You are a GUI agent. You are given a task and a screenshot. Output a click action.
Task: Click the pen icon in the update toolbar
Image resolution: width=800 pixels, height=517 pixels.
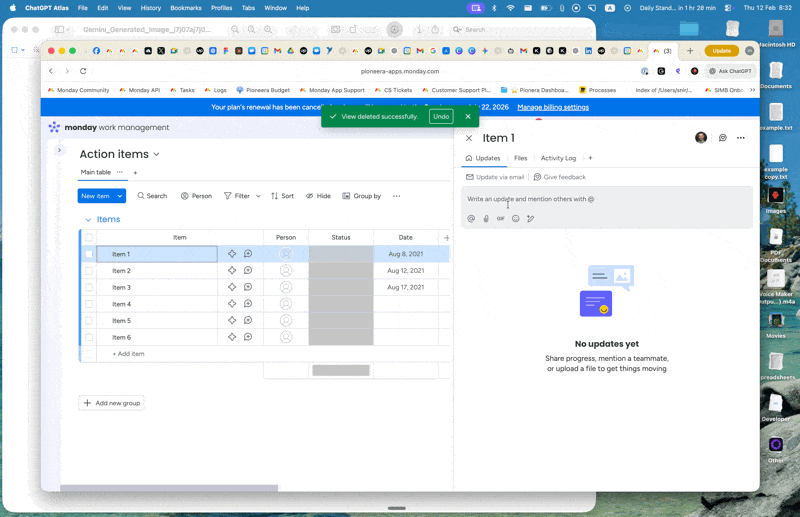[x=531, y=218]
